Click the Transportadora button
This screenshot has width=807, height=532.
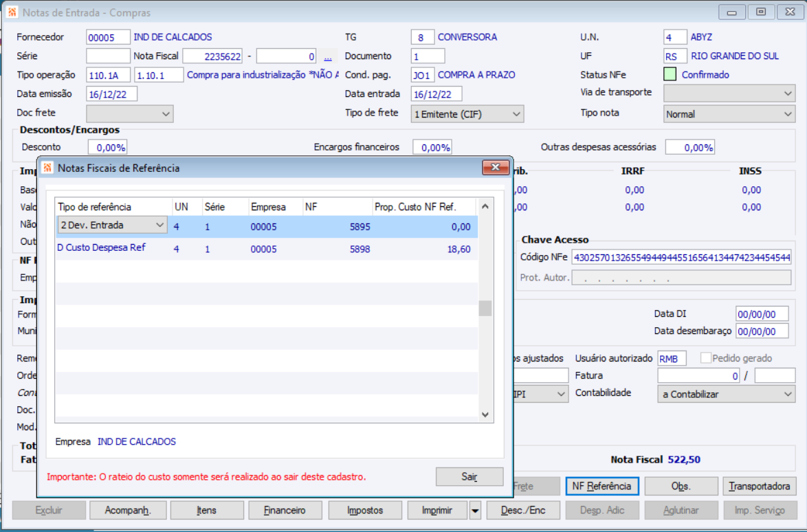[x=759, y=486]
